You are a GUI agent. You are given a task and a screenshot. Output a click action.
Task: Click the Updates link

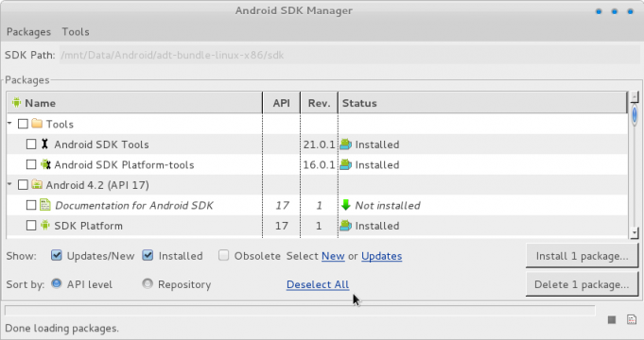(x=381, y=256)
